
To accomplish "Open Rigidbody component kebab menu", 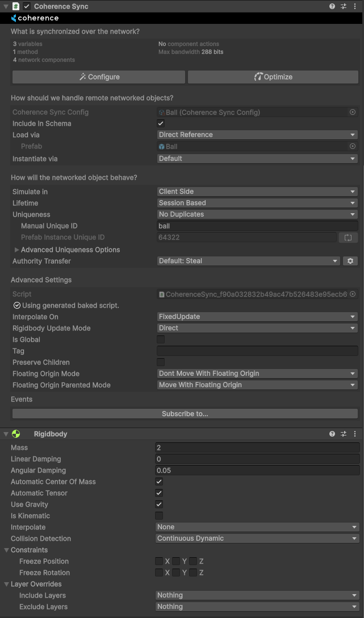I will pos(355,434).
